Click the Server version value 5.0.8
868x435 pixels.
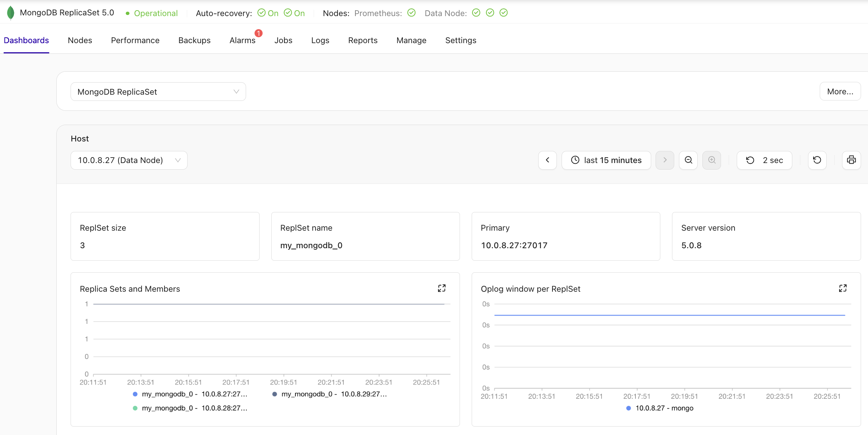tap(691, 245)
